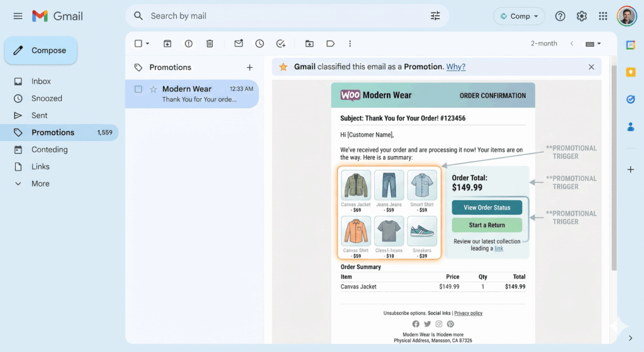Open the main menu hamburger icon

(x=18, y=16)
